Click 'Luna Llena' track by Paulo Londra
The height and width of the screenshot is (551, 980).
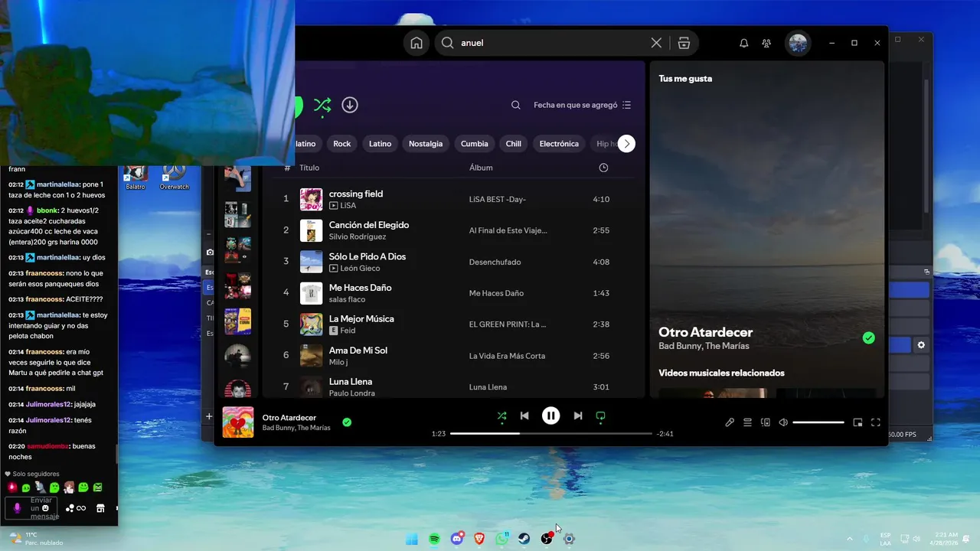coord(351,381)
